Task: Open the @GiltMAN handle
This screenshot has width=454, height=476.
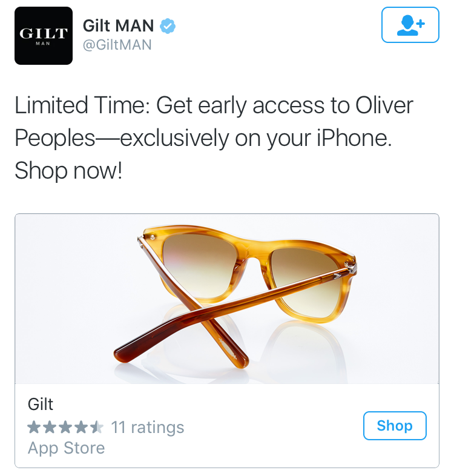Action: [x=117, y=45]
